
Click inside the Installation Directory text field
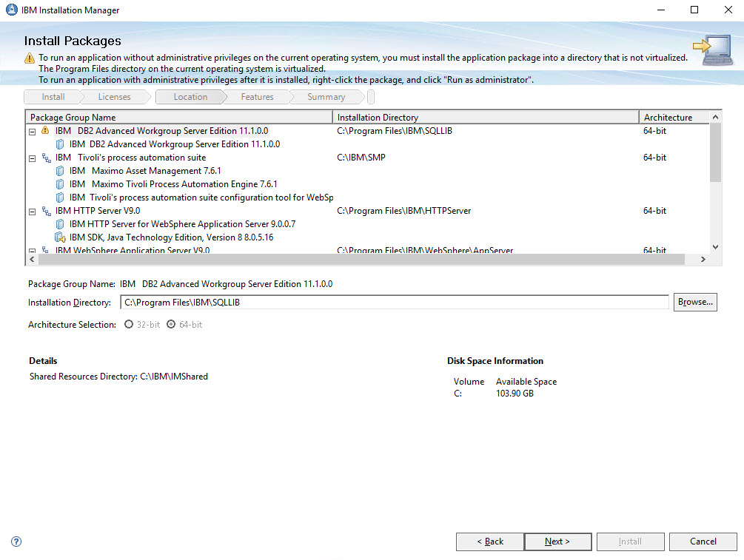coord(370,302)
